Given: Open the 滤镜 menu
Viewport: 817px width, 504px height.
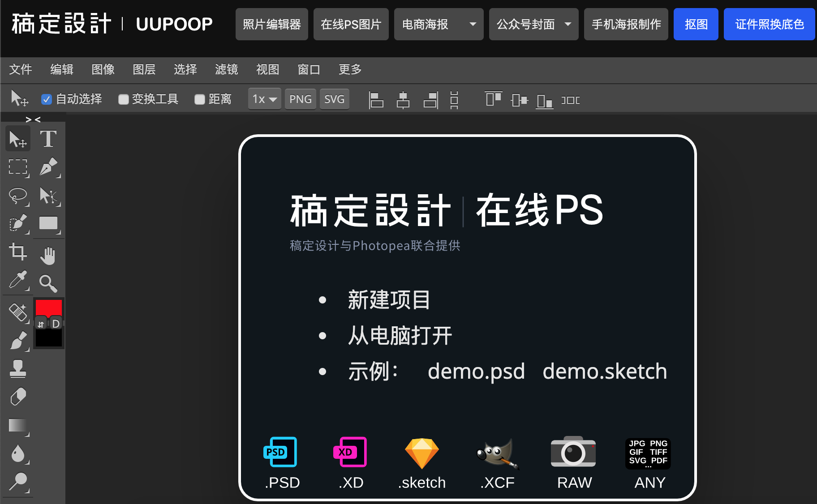Looking at the screenshot, I should coord(227,69).
